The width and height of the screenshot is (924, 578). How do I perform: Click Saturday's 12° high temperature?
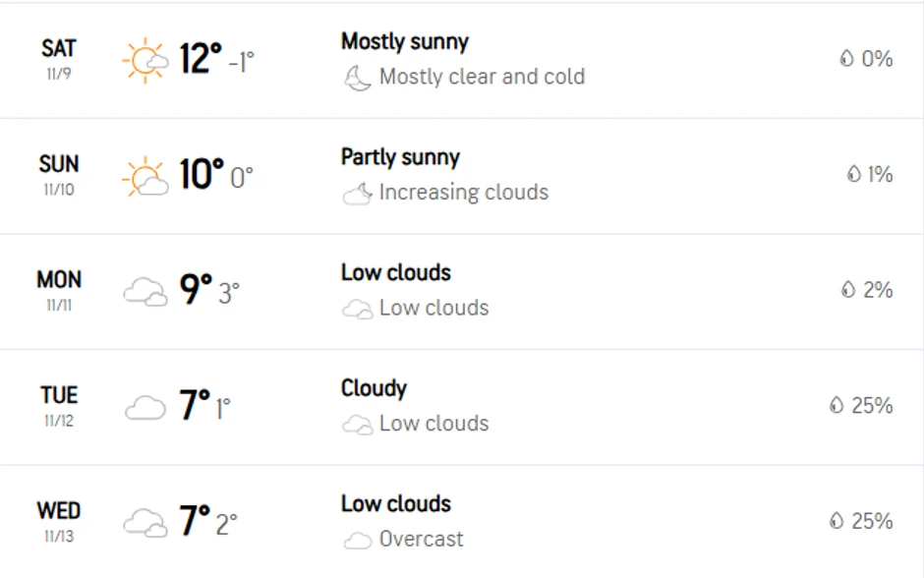(201, 59)
